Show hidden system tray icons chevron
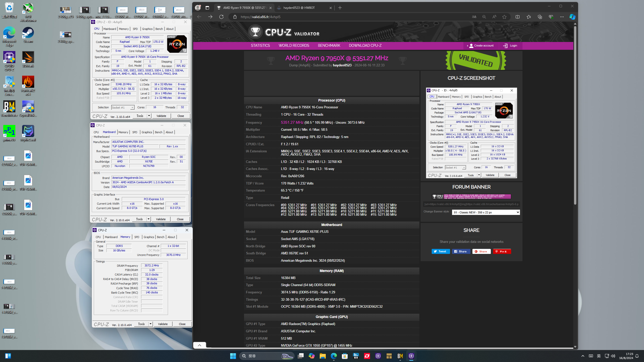The image size is (644, 362). pyautogui.click(x=583, y=356)
